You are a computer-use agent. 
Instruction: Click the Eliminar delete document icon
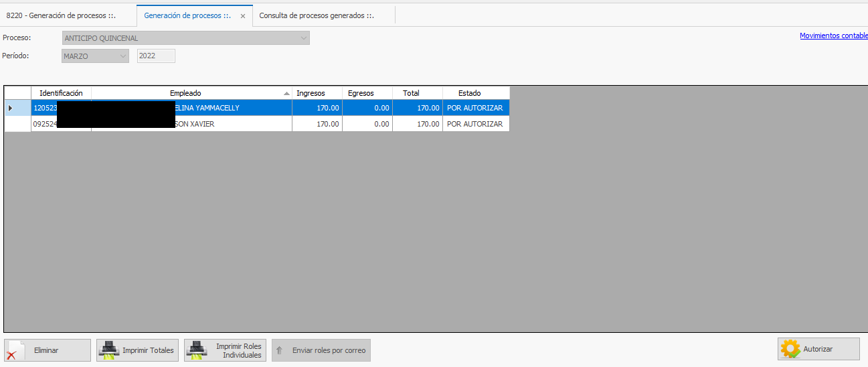tap(15, 350)
